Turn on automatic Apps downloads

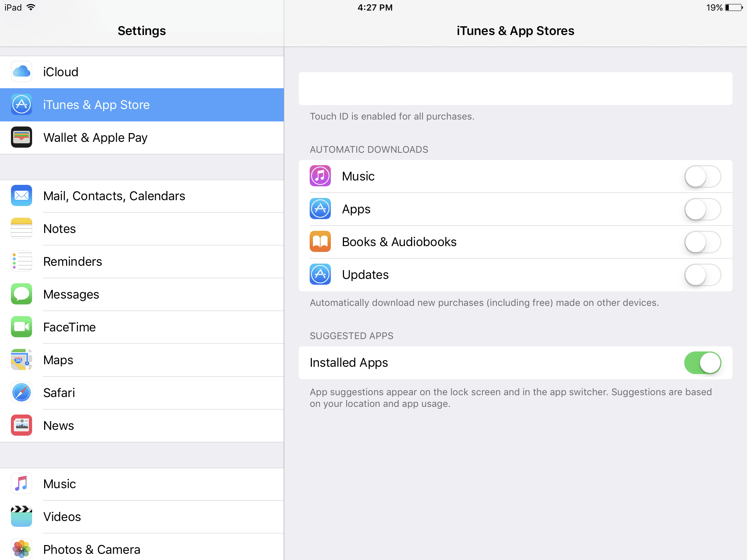click(x=702, y=209)
